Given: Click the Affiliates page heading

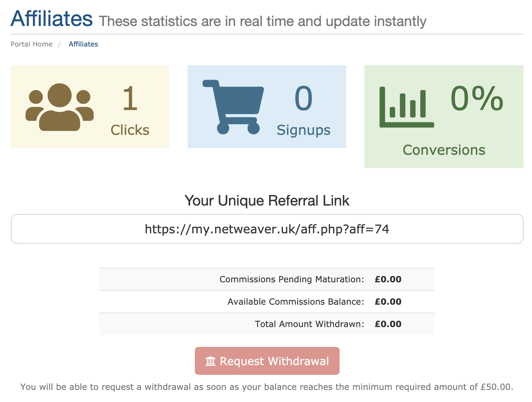Looking at the screenshot, I should (52, 19).
